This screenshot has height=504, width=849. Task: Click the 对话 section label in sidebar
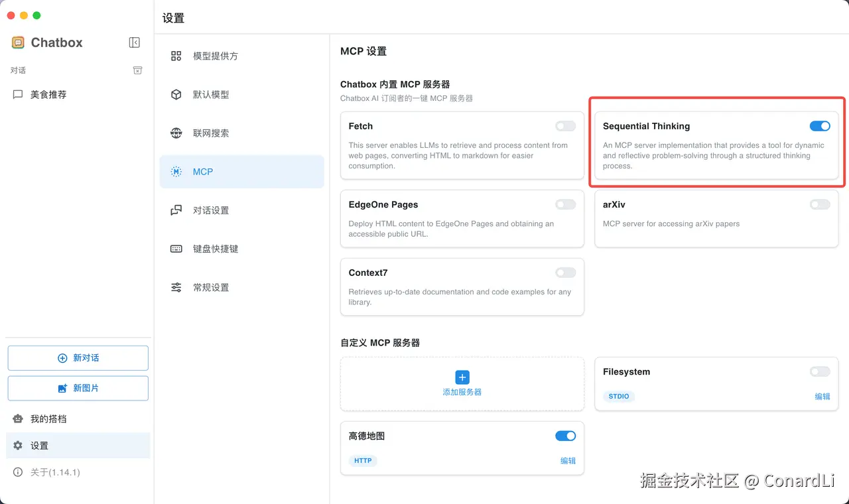18,70
